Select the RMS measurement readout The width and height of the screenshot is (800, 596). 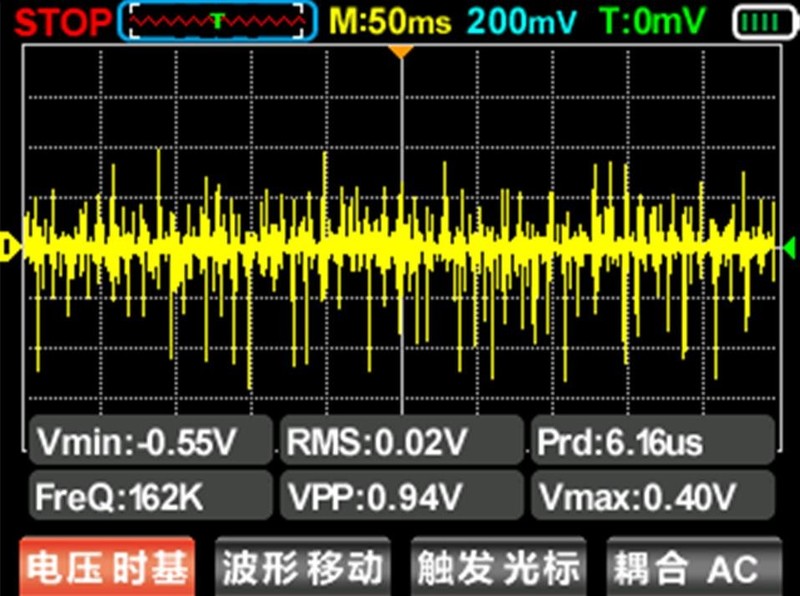pyautogui.click(x=400, y=440)
